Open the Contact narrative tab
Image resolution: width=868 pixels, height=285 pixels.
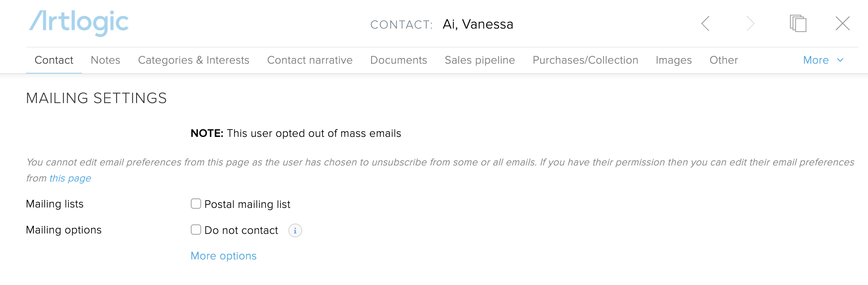(x=310, y=60)
